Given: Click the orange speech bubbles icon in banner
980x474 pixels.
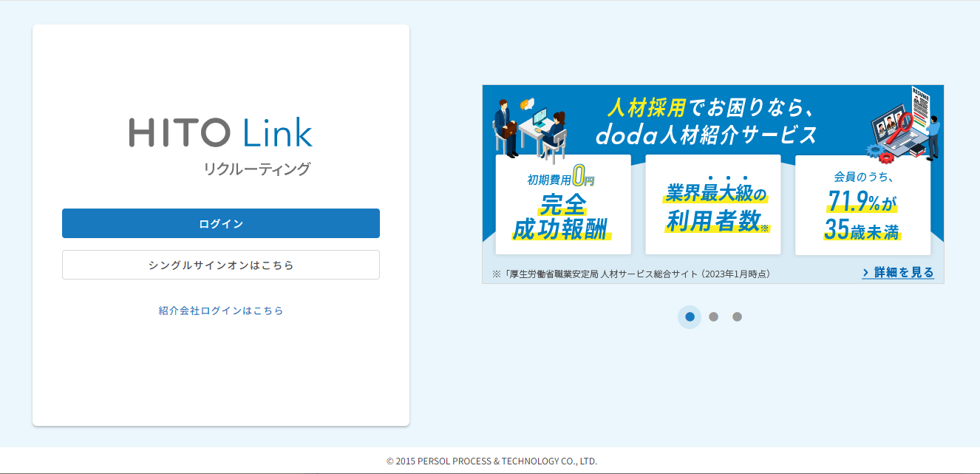Looking at the screenshot, I should (x=526, y=104).
